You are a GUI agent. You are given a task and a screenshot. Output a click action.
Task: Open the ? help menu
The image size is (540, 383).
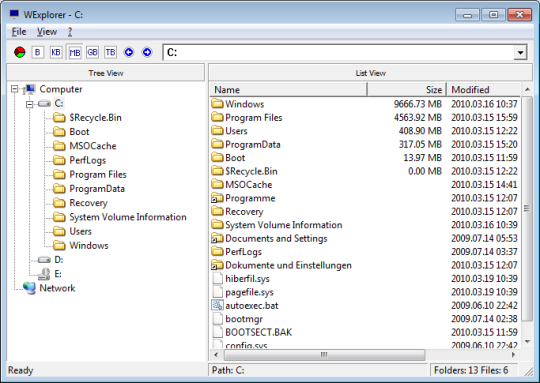click(70, 32)
